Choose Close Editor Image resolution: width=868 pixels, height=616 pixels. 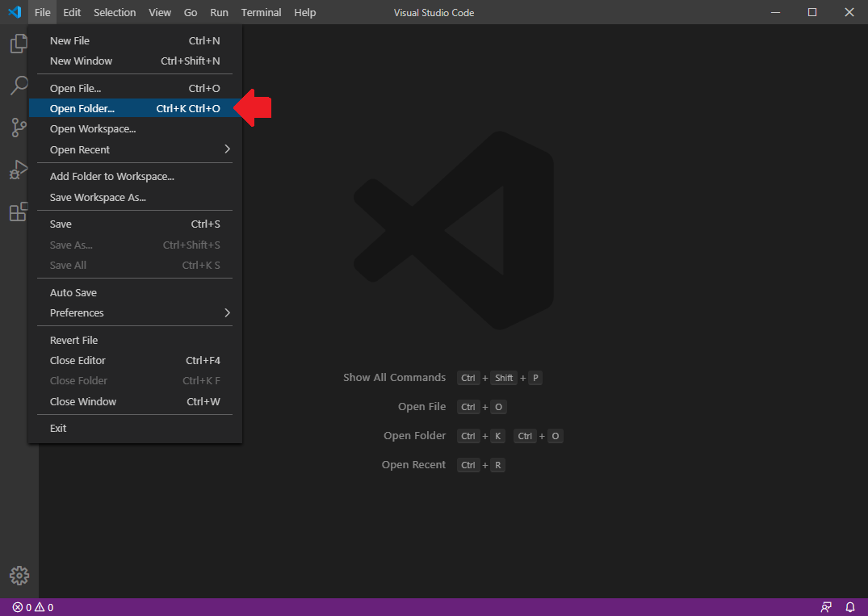click(x=135, y=360)
